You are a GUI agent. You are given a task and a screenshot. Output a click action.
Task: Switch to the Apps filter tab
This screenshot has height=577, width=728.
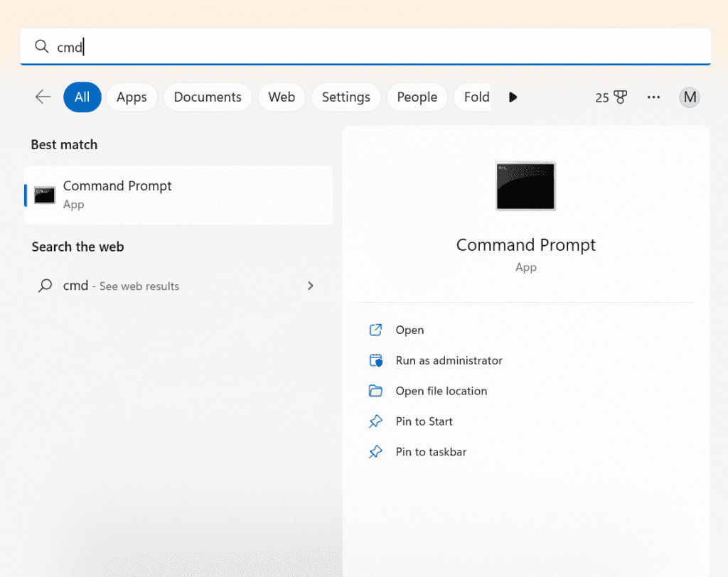click(x=132, y=97)
